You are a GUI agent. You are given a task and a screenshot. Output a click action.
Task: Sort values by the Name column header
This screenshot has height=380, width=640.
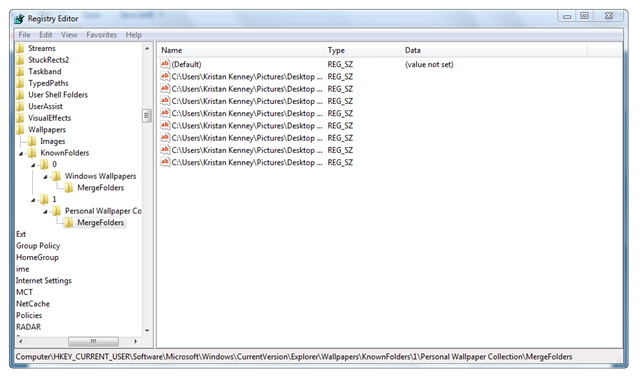click(241, 50)
